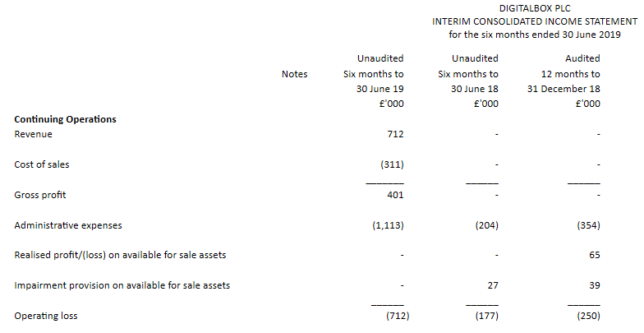Select the Continuing Operations heading
This screenshot has width=644, height=333.
coord(66,119)
